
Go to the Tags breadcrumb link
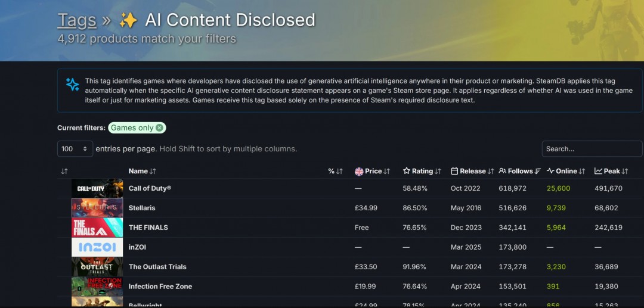(x=77, y=20)
